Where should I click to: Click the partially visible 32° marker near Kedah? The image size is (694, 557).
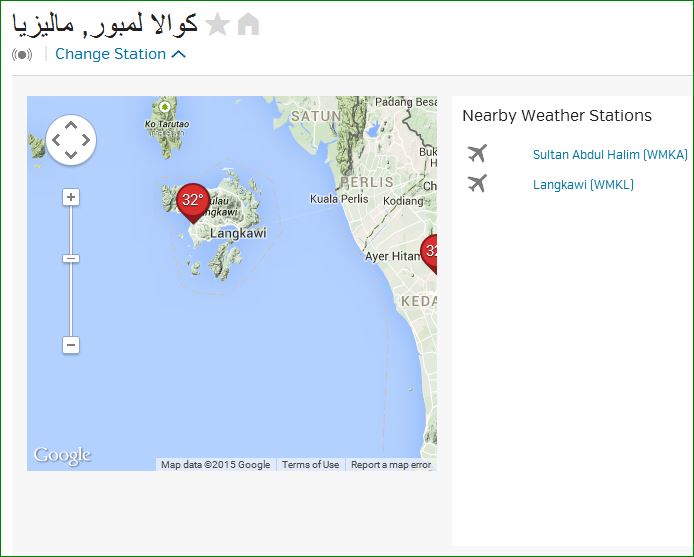coord(431,251)
